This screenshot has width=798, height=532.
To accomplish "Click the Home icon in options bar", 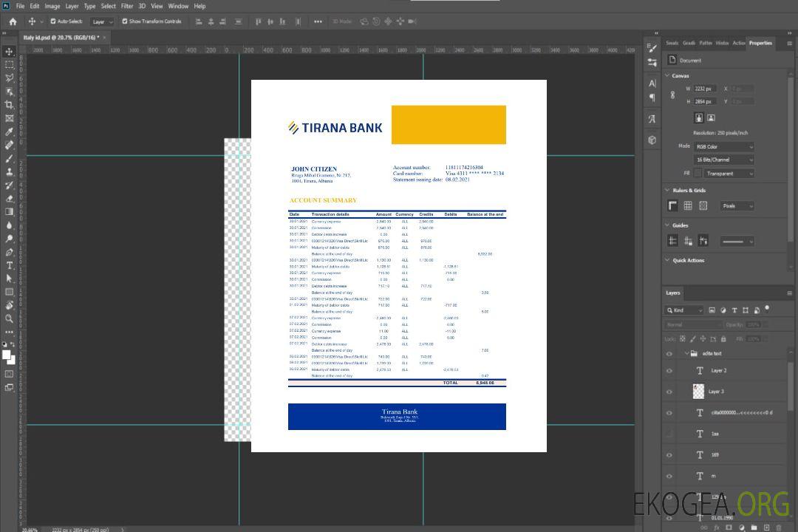I will 13,21.
